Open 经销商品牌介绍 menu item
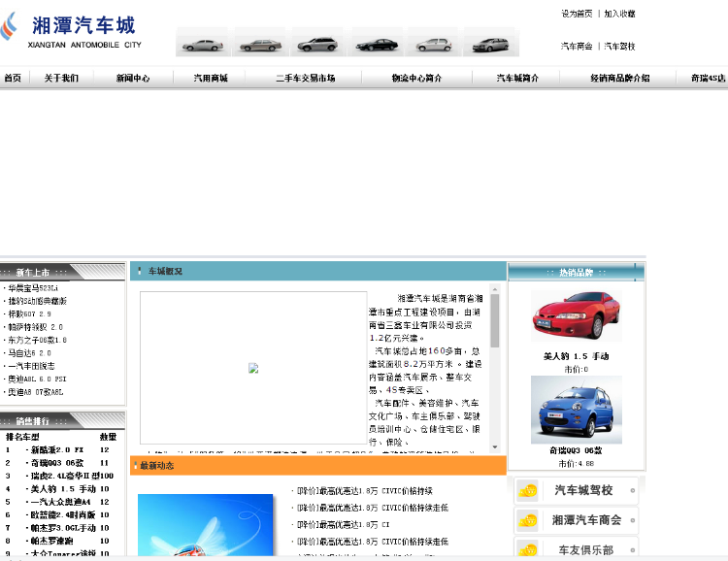Screen dimensions: 728x561 pos(620,78)
